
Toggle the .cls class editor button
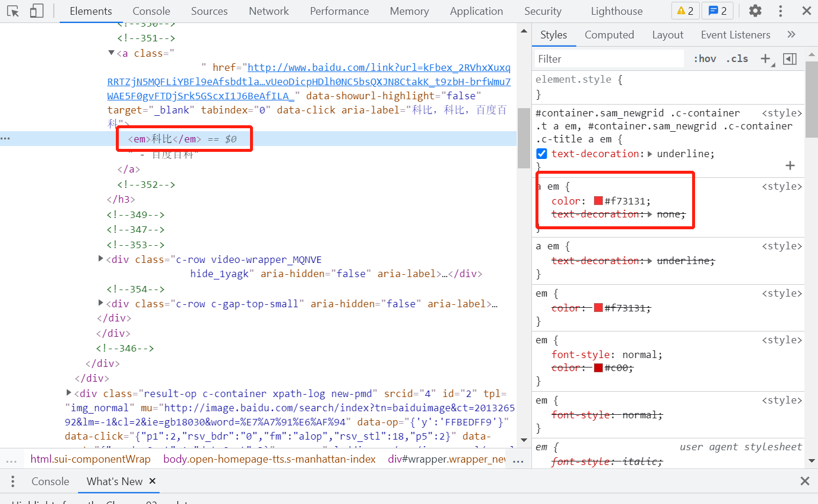(737, 58)
